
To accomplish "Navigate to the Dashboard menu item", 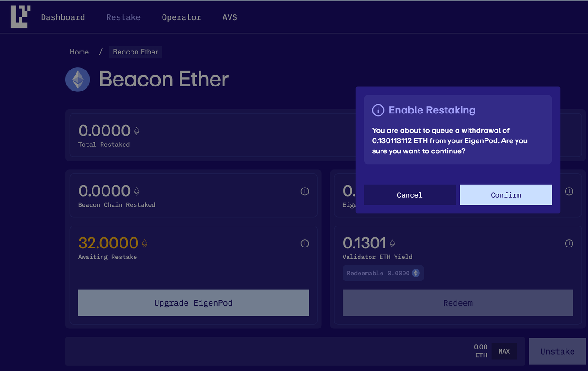I will coord(63,17).
